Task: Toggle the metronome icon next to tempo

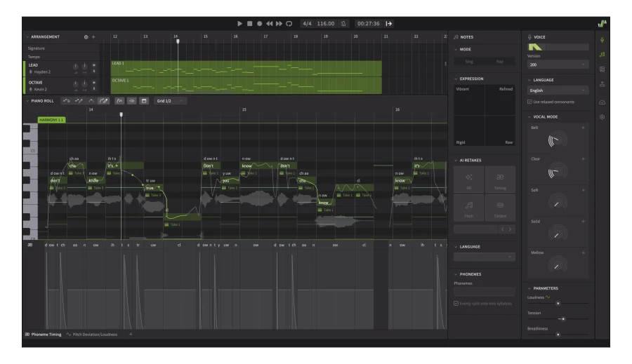Action: 343,24
